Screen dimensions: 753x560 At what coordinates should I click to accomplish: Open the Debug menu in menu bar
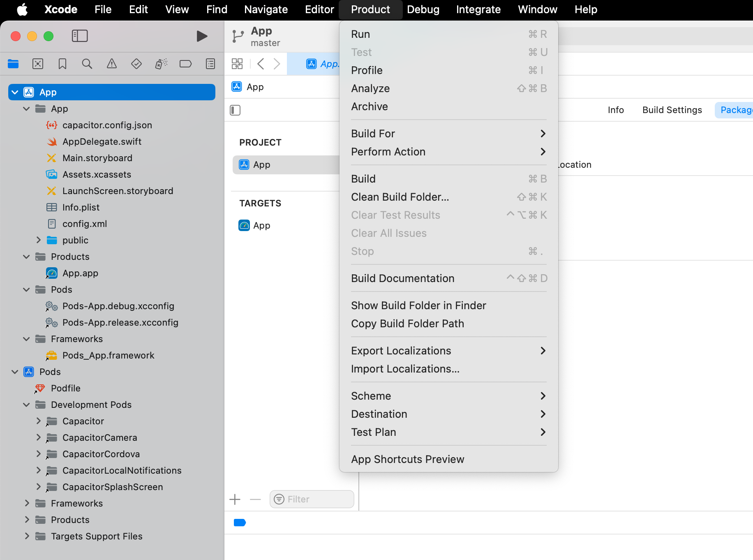click(423, 9)
